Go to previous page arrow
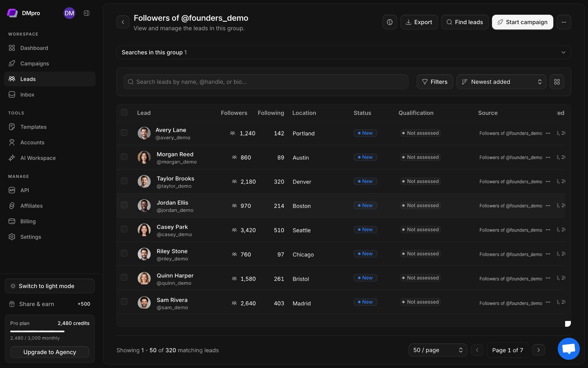 [477, 350]
